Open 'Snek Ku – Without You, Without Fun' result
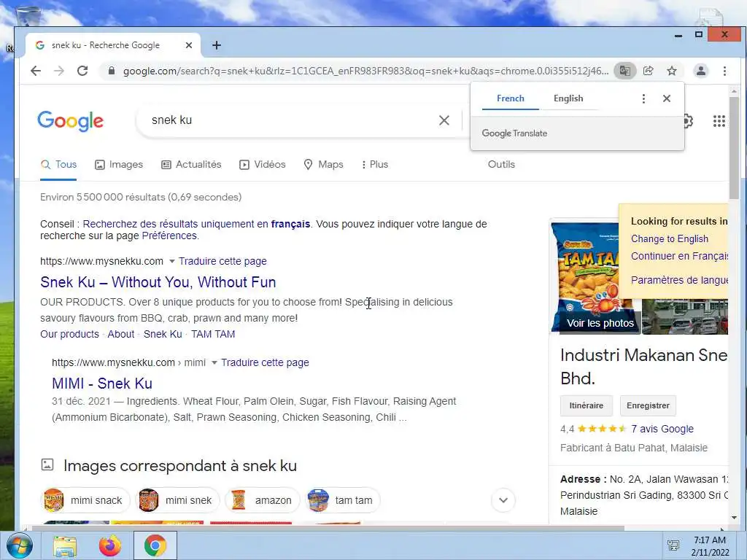The image size is (747, 560). [158, 282]
